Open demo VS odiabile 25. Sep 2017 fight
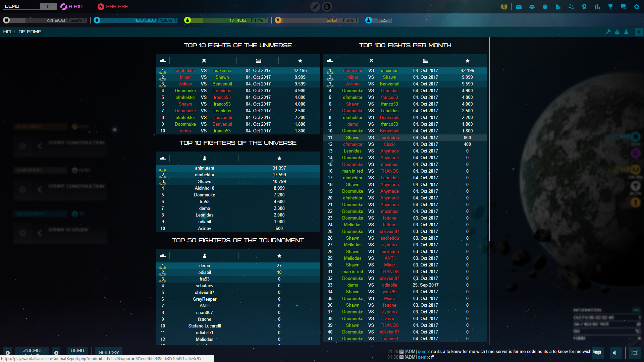This screenshot has width=644, height=362. tap(405, 285)
